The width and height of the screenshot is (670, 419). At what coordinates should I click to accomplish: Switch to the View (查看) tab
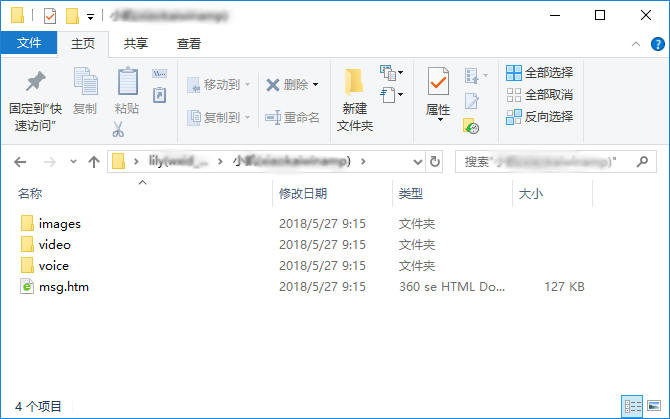[x=189, y=44]
